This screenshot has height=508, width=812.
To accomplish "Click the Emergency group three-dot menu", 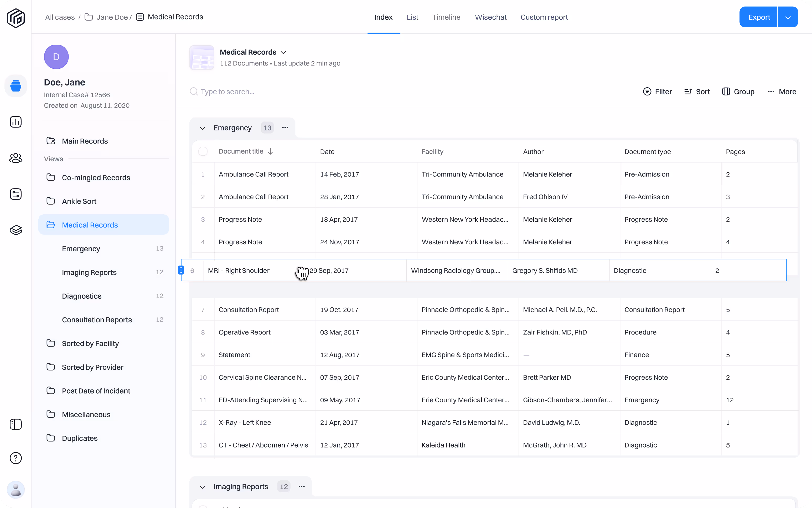I will tap(285, 128).
